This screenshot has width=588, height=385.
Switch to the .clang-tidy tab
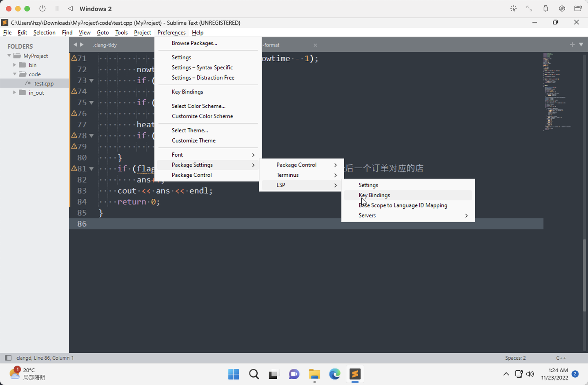(x=105, y=45)
